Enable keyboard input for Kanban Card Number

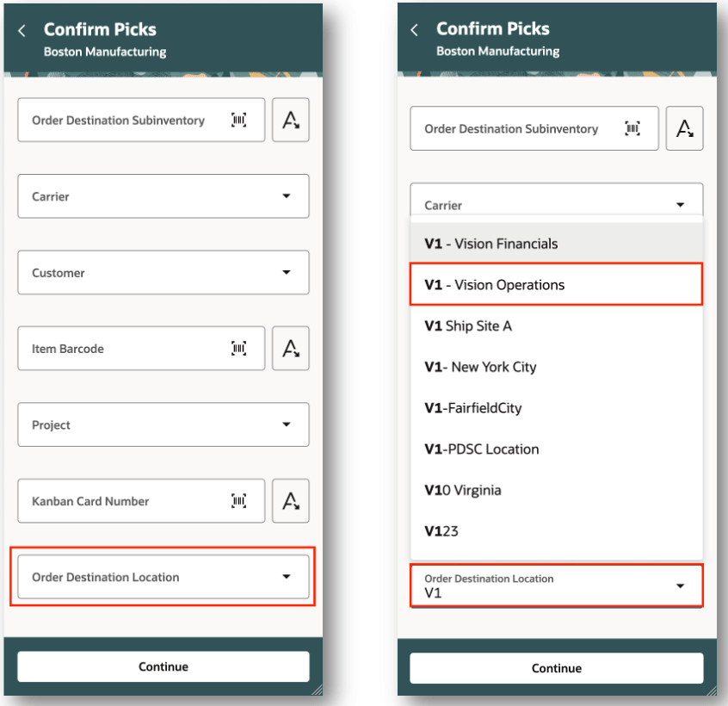(290, 500)
